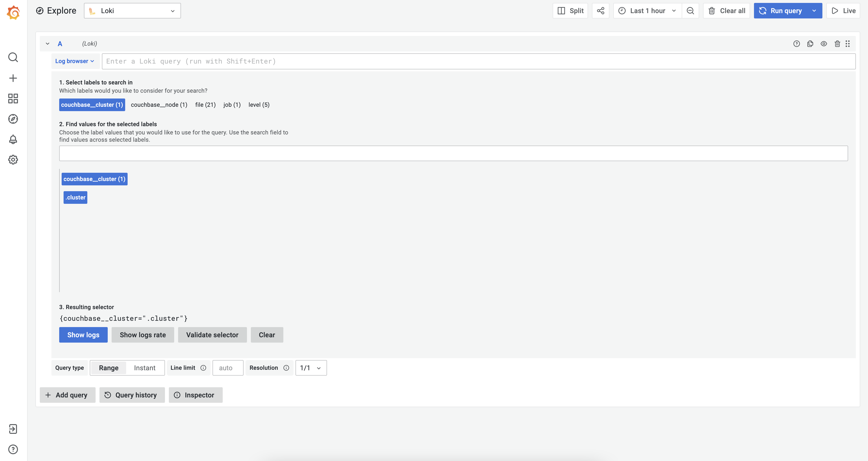Click the Add query button
868x461 pixels.
[67, 395]
